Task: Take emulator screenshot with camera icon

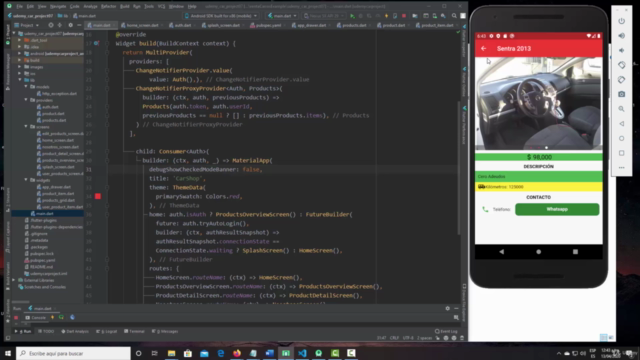Action: [621, 94]
